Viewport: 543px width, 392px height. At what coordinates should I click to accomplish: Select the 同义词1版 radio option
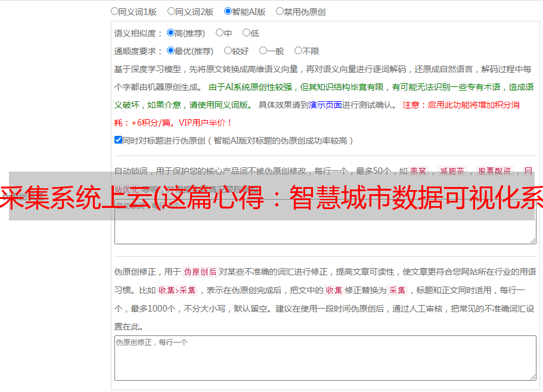(114, 11)
